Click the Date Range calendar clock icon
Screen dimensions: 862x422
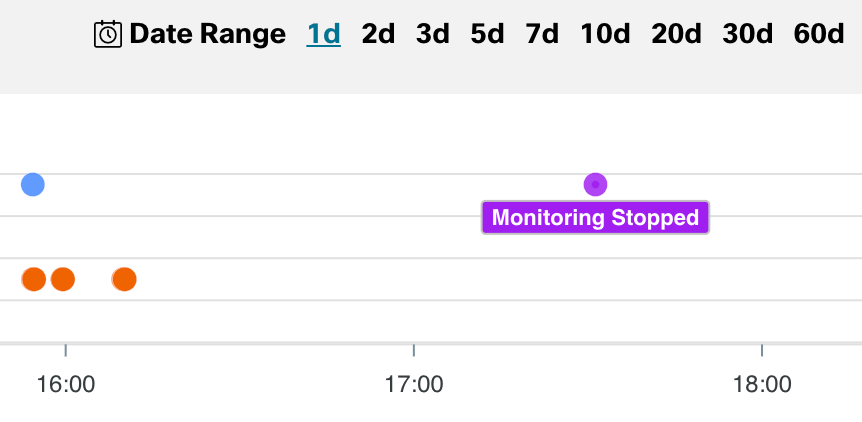coord(108,34)
